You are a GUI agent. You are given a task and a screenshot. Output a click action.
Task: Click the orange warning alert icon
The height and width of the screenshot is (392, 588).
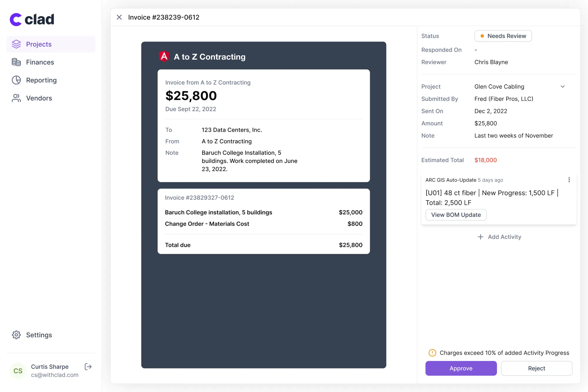point(432,353)
